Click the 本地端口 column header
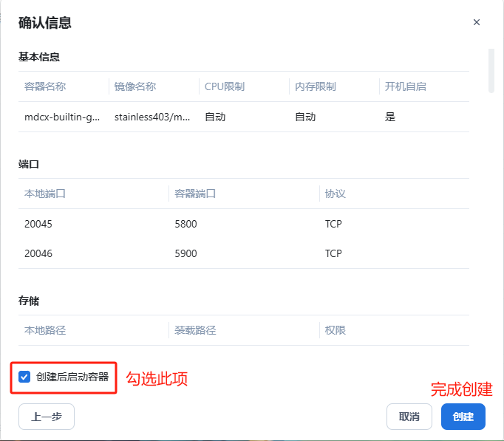Image resolution: width=504 pixels, height=441 pixels. click(x=45, y=194)
